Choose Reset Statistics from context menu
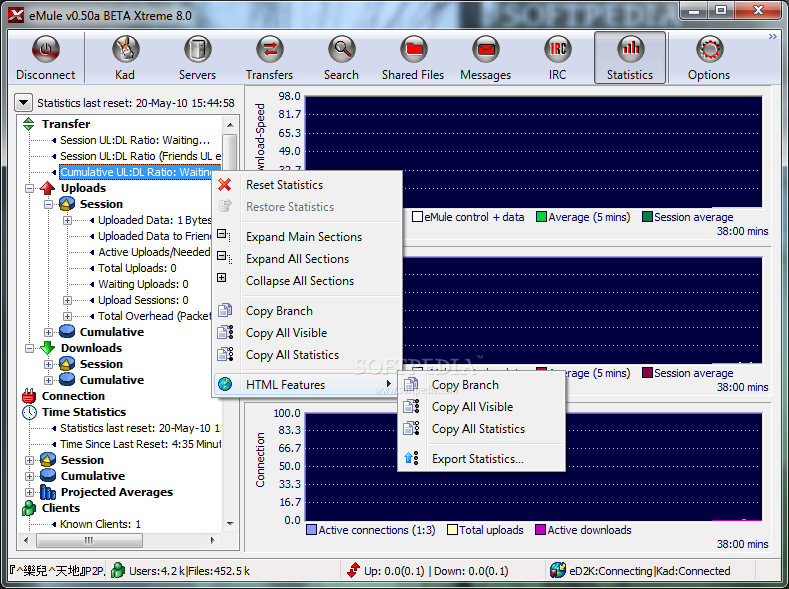Viewport: 789px width, 589px height. tap(307, 185)
